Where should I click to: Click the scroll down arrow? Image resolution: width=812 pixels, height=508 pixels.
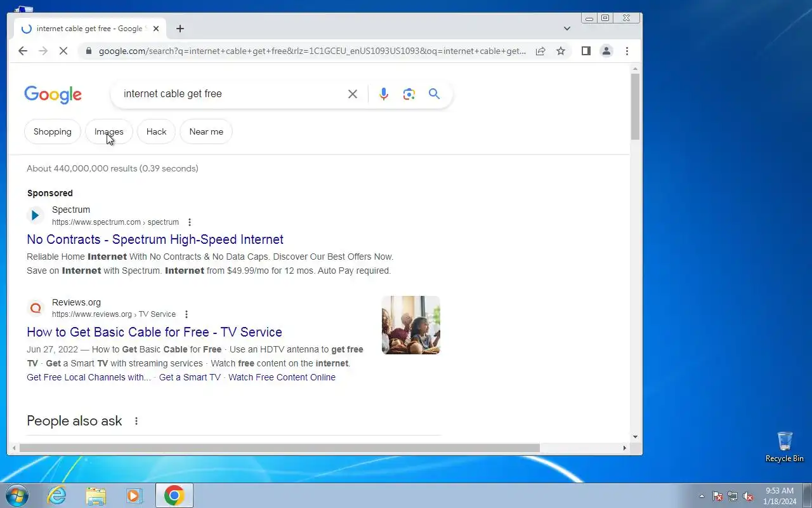[635, 437]
